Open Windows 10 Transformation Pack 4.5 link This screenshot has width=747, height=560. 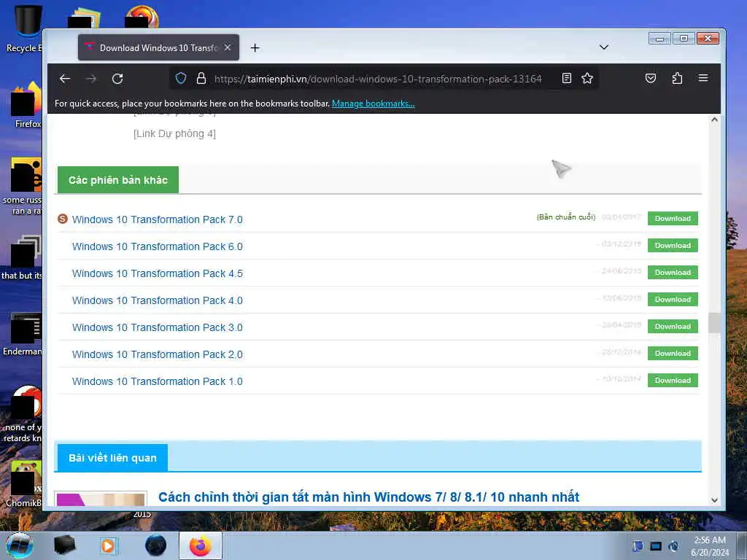pyautogui.click(x=158, y=274)
